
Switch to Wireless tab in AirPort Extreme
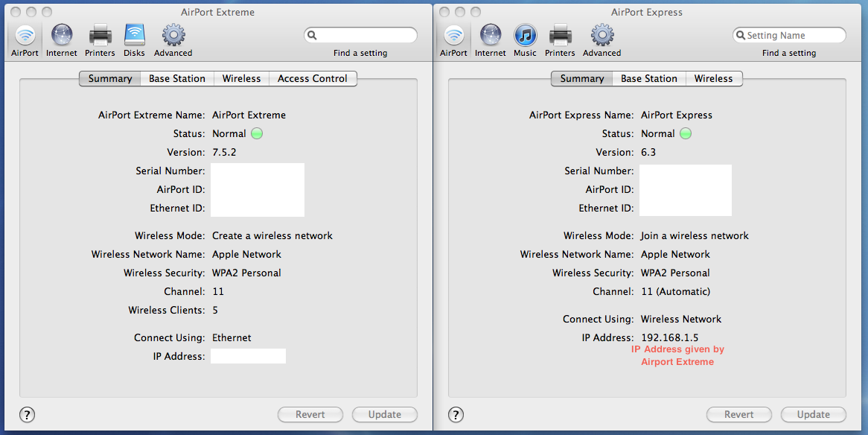tap(241, 79)
